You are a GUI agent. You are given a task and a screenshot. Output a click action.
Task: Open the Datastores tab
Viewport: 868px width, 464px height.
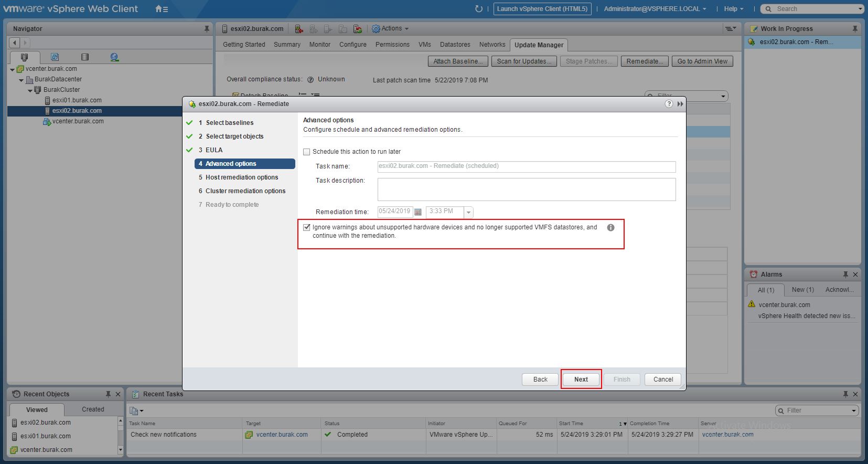pos(455,45)
